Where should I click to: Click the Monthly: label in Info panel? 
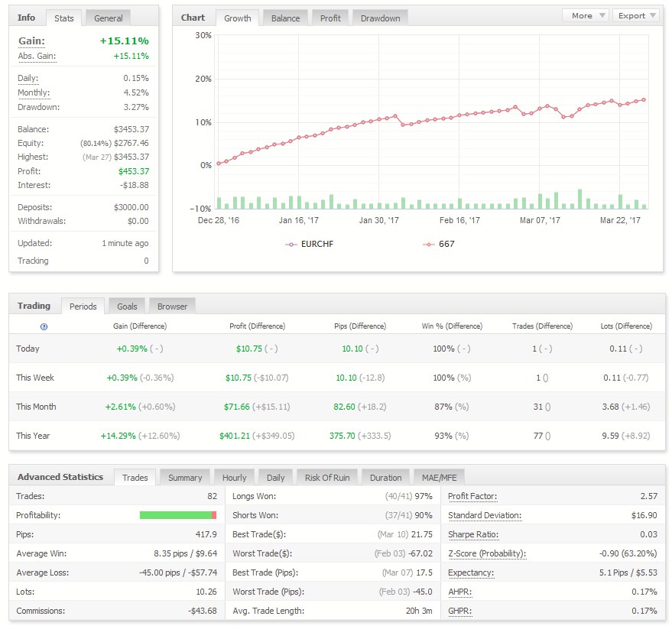34,93
